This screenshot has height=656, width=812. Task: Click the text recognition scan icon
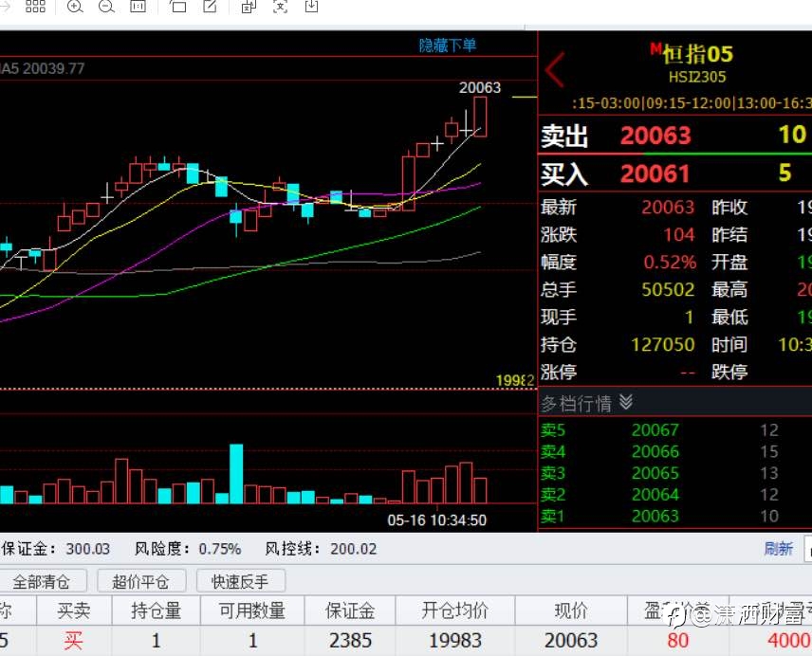tap(280, 7)
